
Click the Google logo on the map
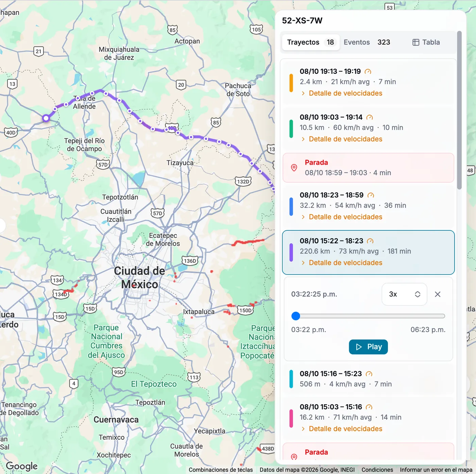tap(22, 466)
